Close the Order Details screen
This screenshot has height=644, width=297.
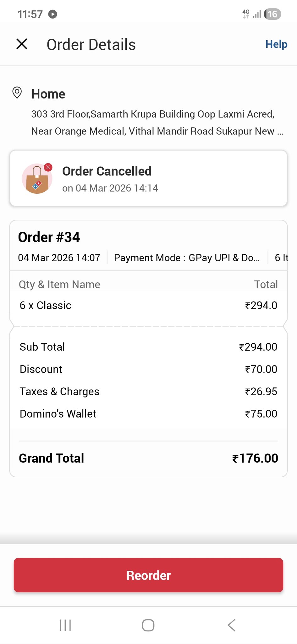pos(22,44)
